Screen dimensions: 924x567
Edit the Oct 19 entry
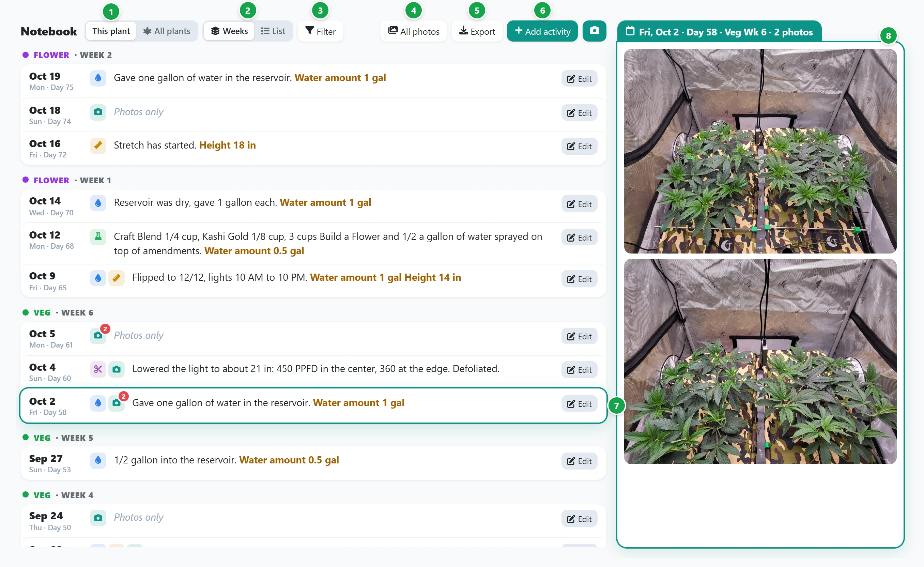tap(579, 79)
